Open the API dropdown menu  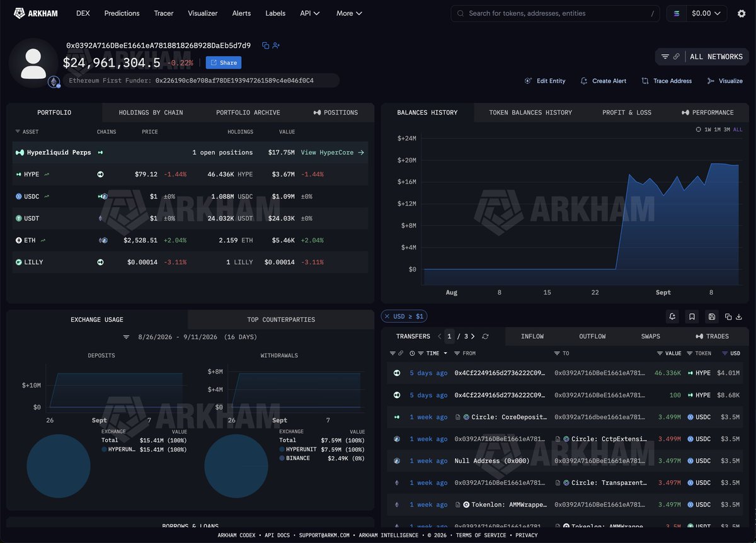(309, 13)
